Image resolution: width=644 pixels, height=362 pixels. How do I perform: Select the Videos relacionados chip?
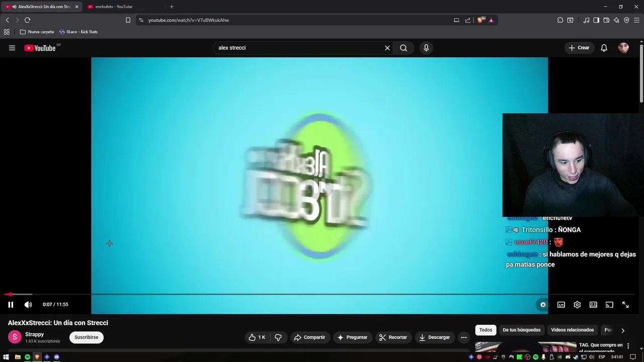[x=573, y=330]
